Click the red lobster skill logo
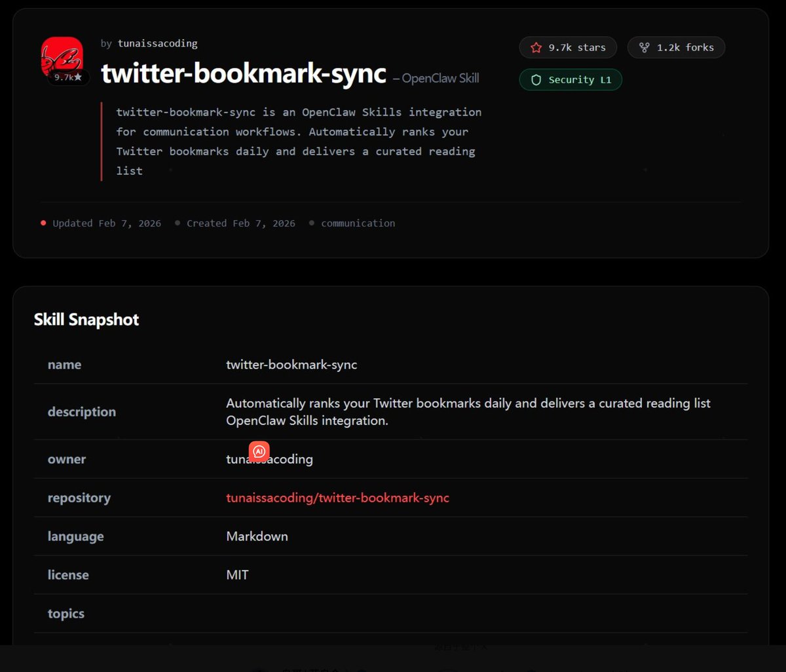786x672 pixels. (x=62, y=58)
